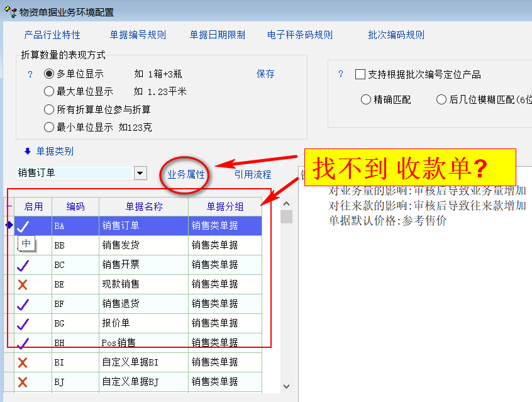This screenshot has width=532, height=402.
Task: Select the 销售发货 row name cell
Action: 143,245
